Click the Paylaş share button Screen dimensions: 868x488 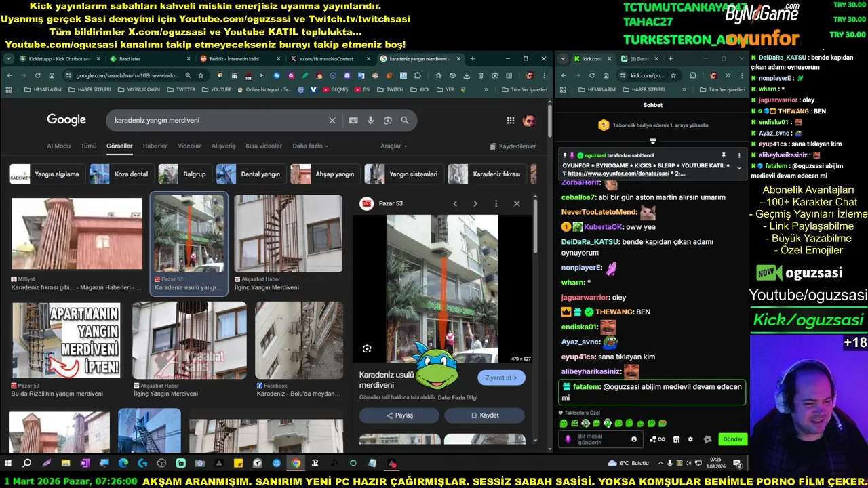(x=399, y=415)
